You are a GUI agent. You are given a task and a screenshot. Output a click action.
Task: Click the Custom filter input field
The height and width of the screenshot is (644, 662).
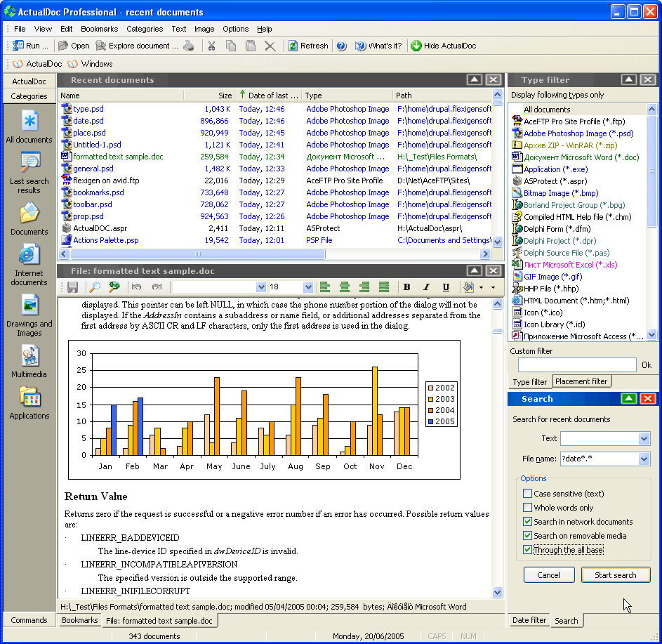tap(576, 364)
